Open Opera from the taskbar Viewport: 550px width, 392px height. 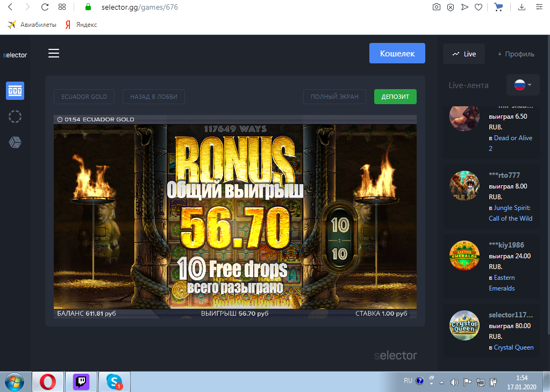click(x=48, y=382)
